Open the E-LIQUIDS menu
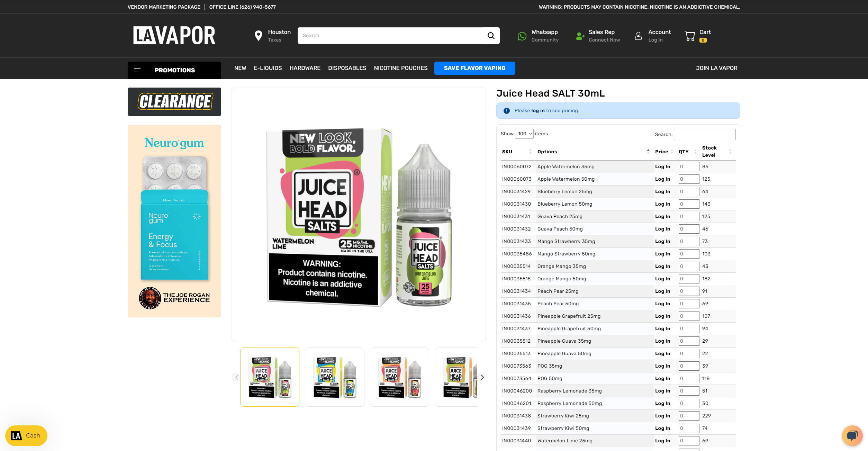 tap(268, 68)
